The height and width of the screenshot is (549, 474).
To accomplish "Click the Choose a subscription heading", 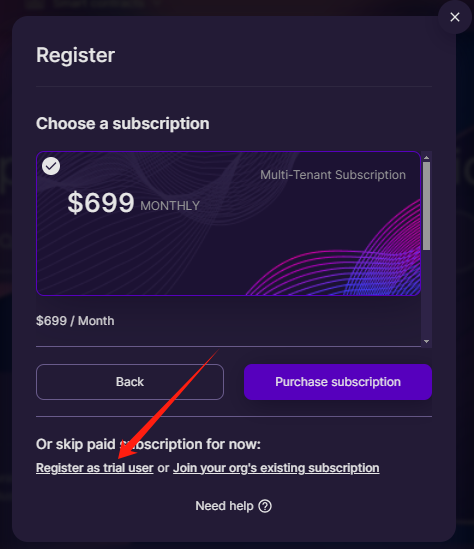I will point(123,124).
